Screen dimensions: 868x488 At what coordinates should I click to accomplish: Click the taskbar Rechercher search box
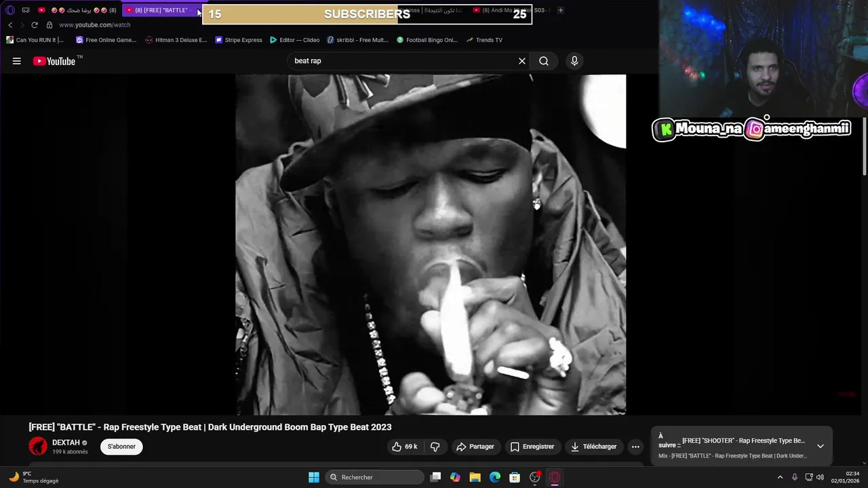(375, 477)
